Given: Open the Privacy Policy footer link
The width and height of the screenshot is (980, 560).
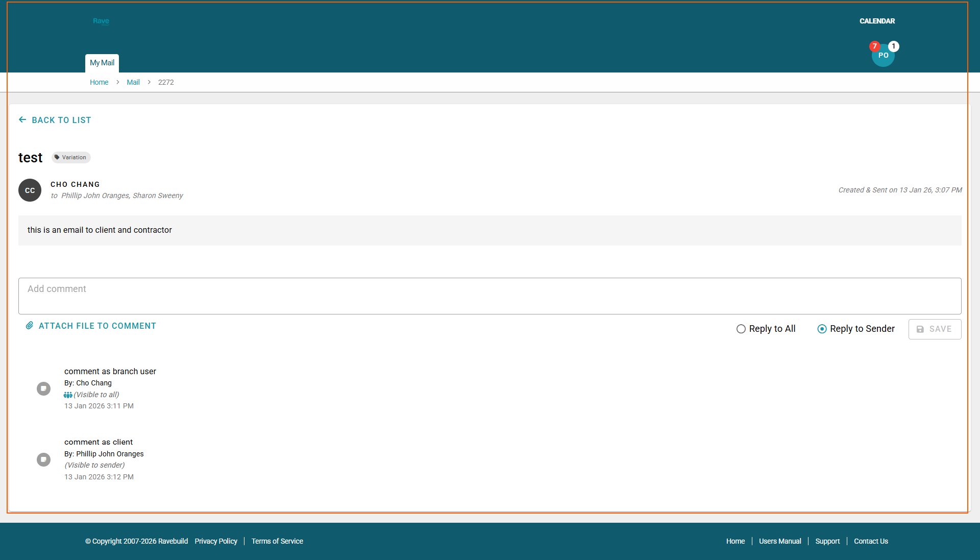Looking at the screenshot, I should click(x=216, y=541).
